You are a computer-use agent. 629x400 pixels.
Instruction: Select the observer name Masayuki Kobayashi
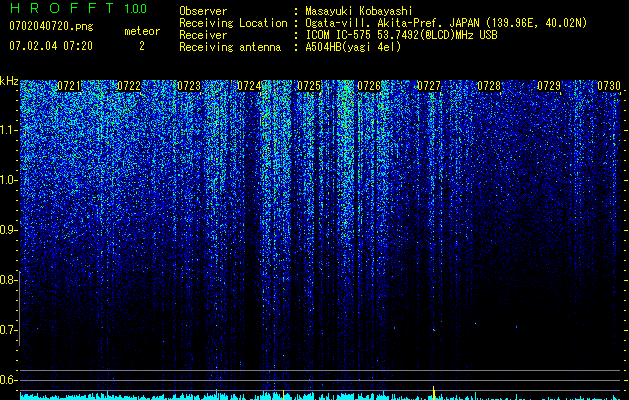(x=359, y=11)
